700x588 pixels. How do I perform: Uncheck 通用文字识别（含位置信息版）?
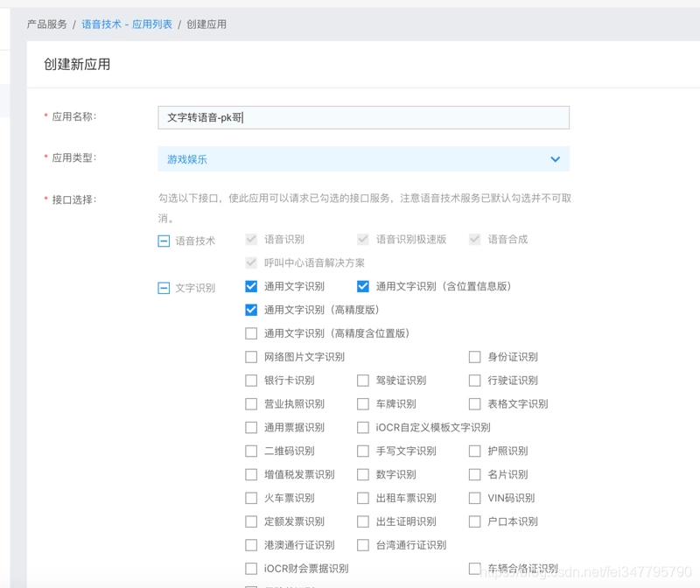(x=362, y=286)
